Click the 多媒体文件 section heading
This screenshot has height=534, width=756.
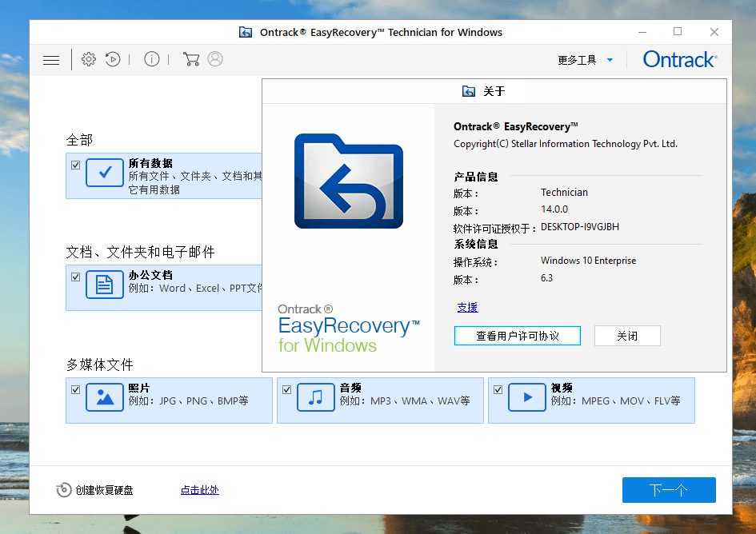[100, 365]
